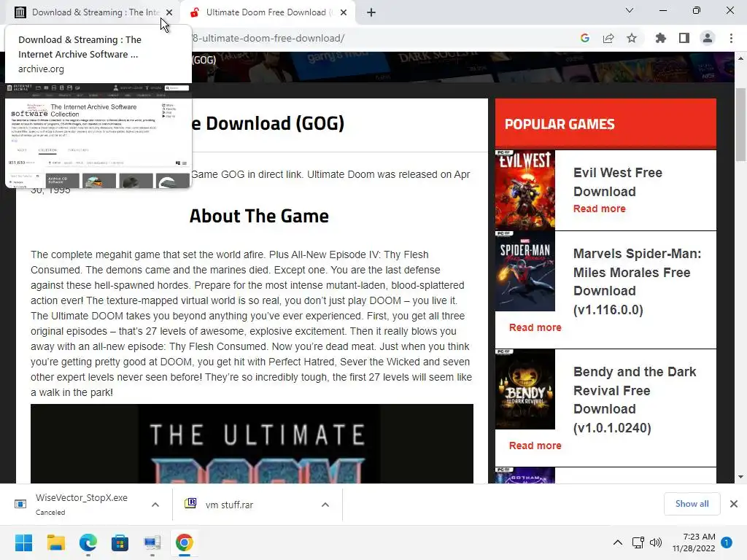The image size is (747, 560).
Task: Toggle the browser side panel
Action: click(x=684, y=38)
